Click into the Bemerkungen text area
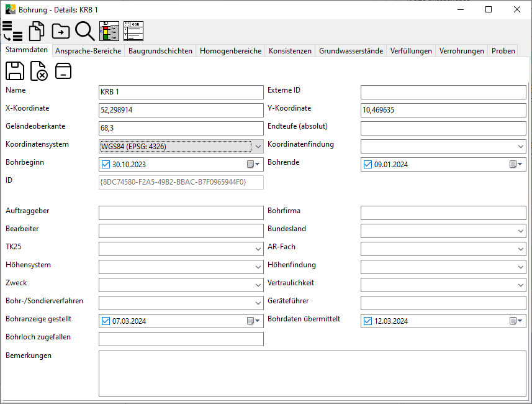Viewport: 532px width, 404px height. 312,374
